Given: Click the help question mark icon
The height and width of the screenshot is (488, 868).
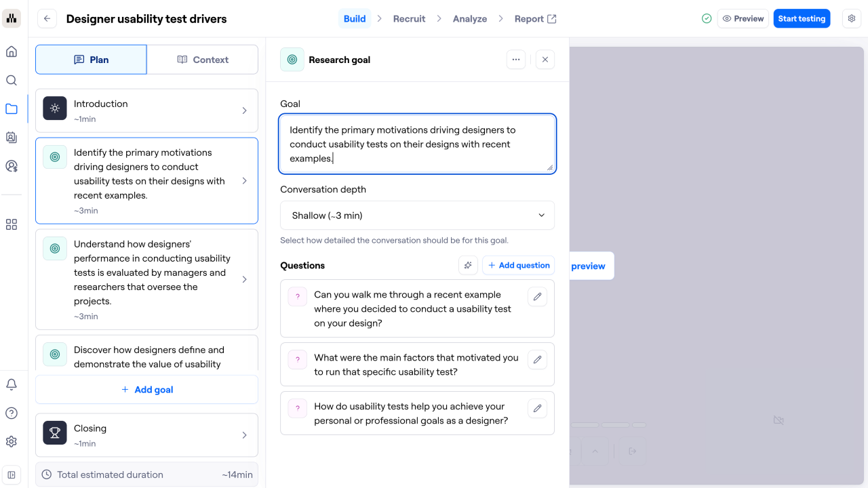Looking at the screenshot, I should 12,413.
